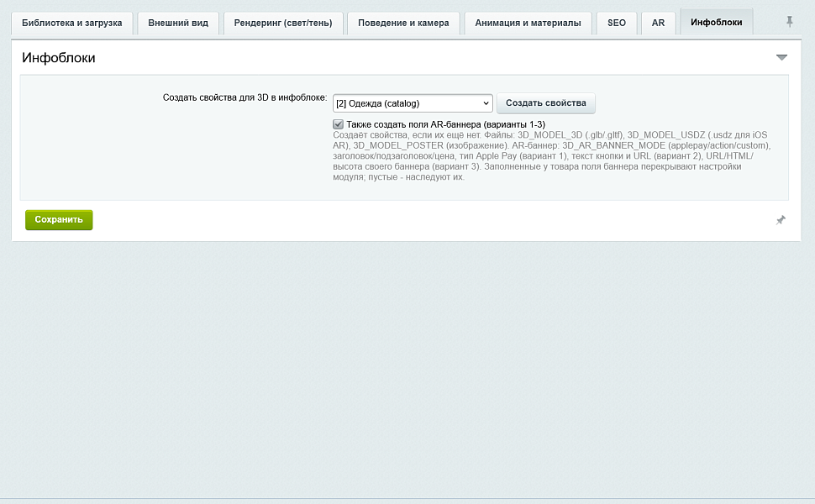Click the pin icon beside the tab row
Screen dimensions: 815x504
(789, 21)
